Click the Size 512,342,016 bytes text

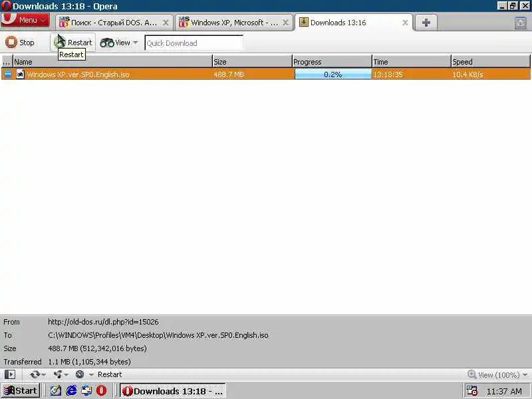click(97, 348)
